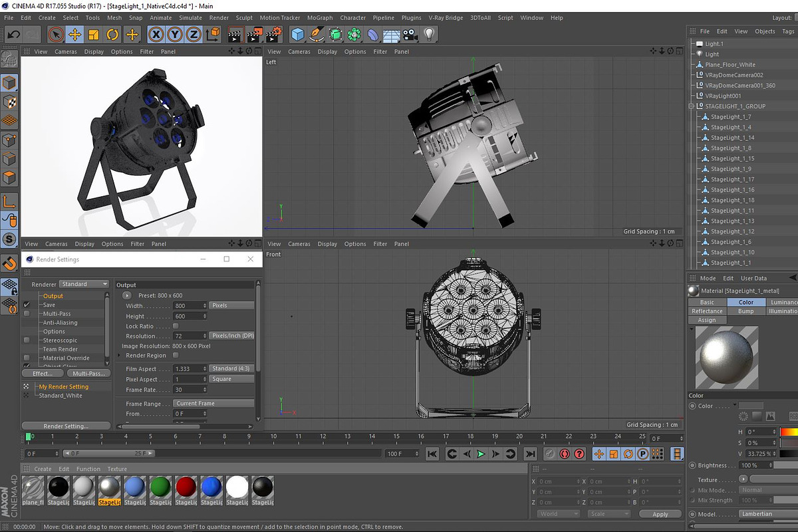Open the Lambertian model dropdown
The image size is (798, 532).
768,513
